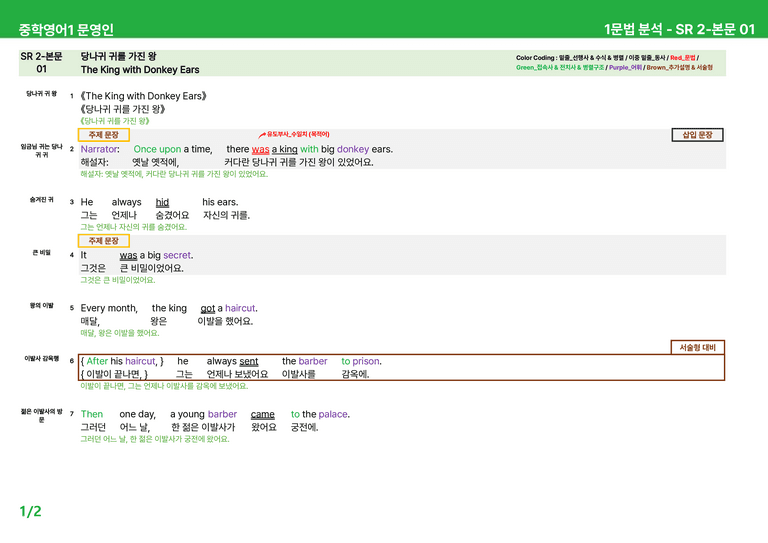Click the legend entry starting with 'Green_접속사'
Viewport: 768px width, 543px height.
[x=560, y=68]
